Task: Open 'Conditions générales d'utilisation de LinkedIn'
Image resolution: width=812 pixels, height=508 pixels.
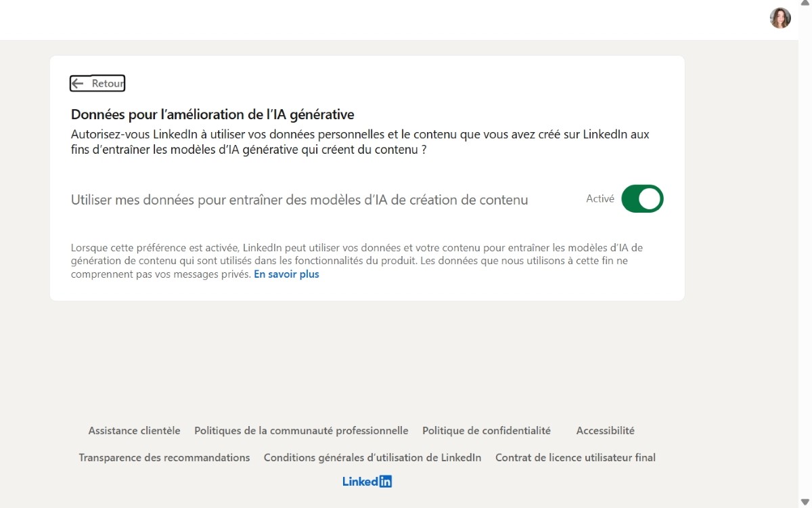Action: pyautogui.click(x=372, y=457)
